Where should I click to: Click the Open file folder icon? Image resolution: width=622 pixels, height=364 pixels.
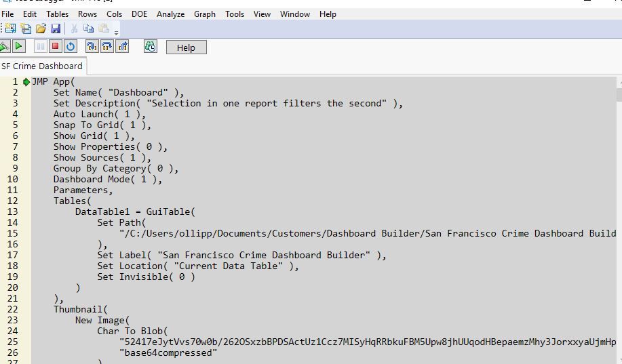(x=41, y=28)
